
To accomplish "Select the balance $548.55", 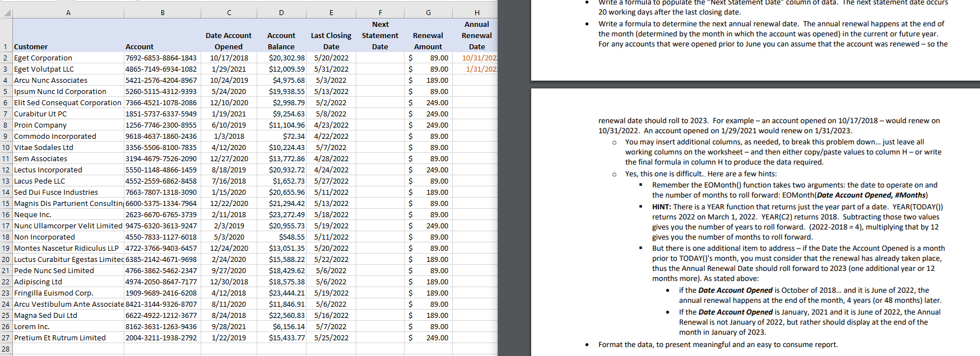I will click(281, 237).
